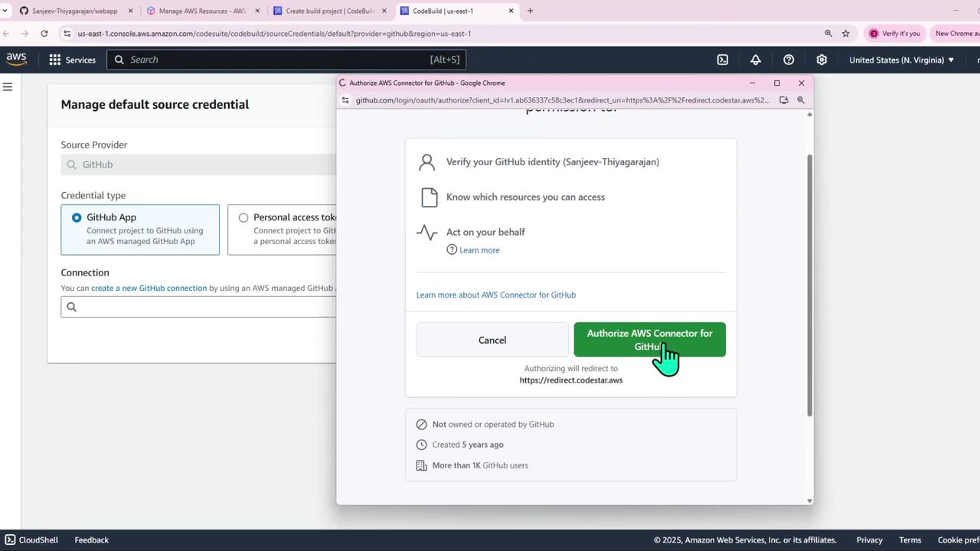Bookmark this page with the star icon
Viewport: 980px width, 551px height.
click(x=846, y=34)
